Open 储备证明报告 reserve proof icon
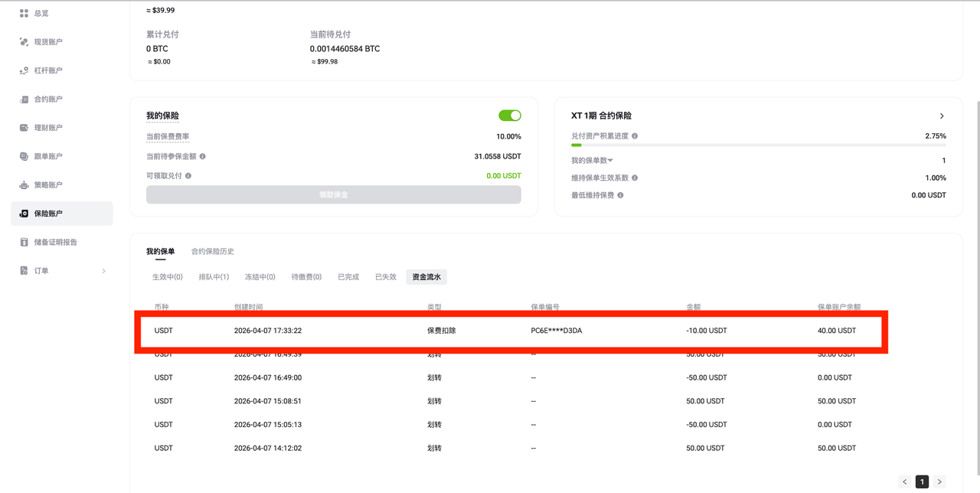 (x=24, y=242)
